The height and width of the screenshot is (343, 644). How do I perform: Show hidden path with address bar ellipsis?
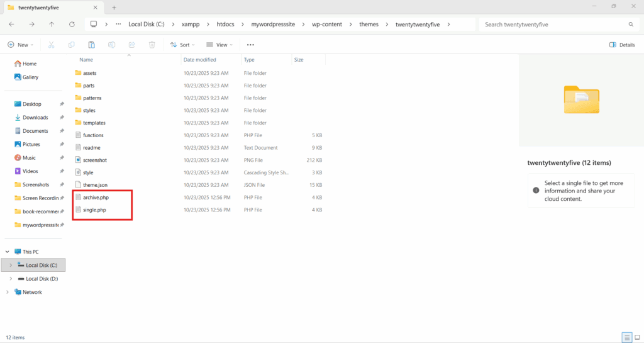coord(118,25)
